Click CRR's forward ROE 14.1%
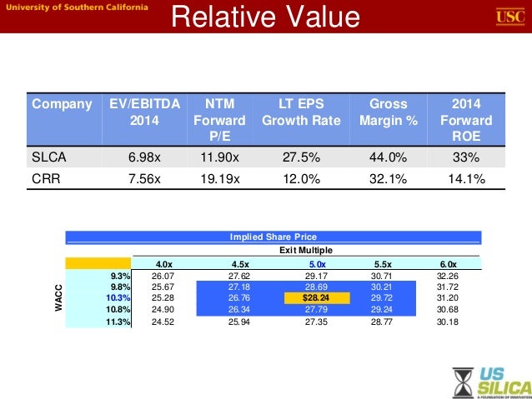The image size is (532, 399). pyautogui.click(x=466, y=178)
